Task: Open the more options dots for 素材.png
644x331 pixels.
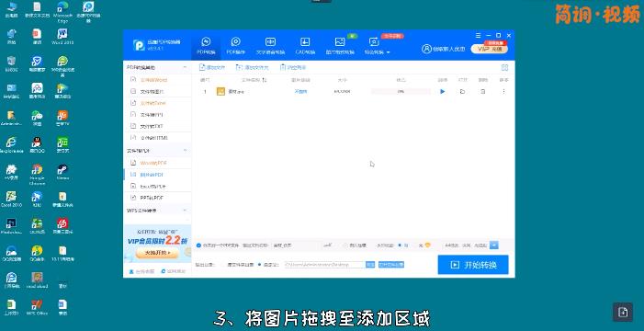Action: [504, 92]
